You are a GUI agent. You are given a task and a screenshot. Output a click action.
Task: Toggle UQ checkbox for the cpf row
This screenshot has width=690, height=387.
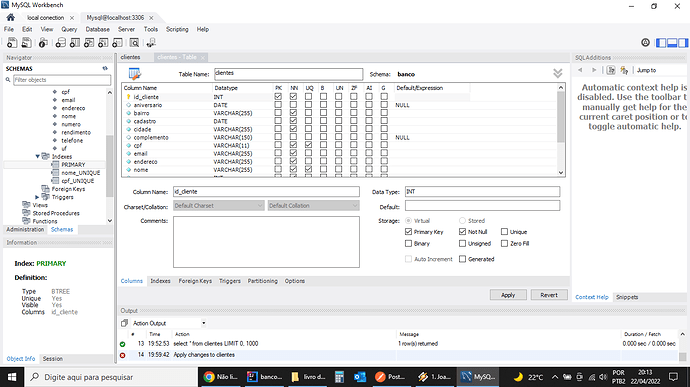point(308,145)
